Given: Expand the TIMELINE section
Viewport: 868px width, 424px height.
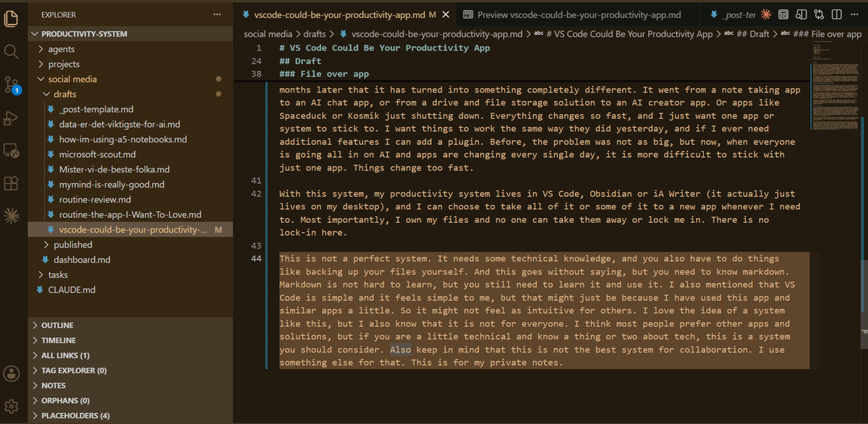Looking at the screenshot, I should (x=130, y=340).
